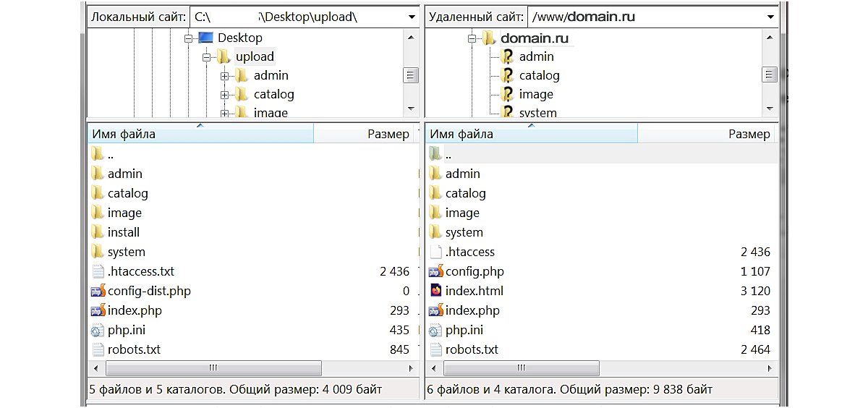Select the install folder icon in local list
Screen dimensions: 868x408
tap(98, 232)
